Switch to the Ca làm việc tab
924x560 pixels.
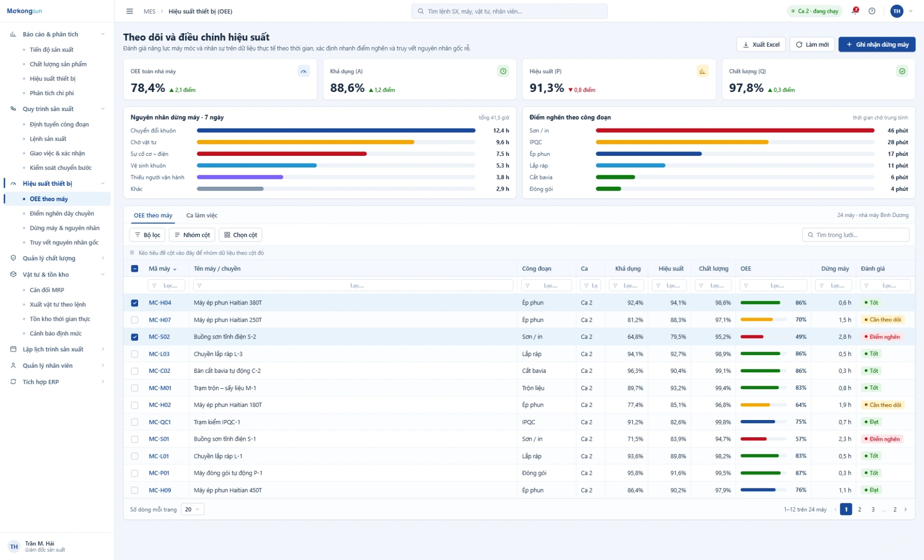(202, 216)
